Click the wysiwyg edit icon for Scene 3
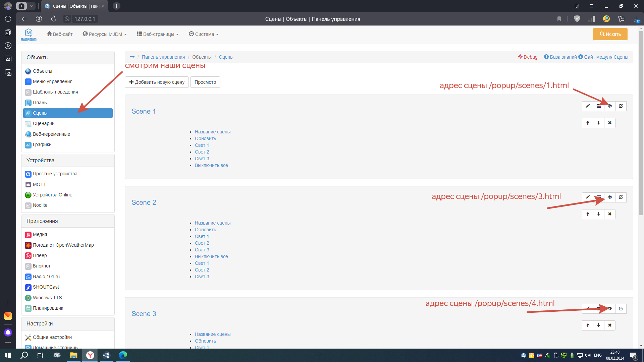The height and width of the screenshot is (362, 644). (x=621, y=309)
